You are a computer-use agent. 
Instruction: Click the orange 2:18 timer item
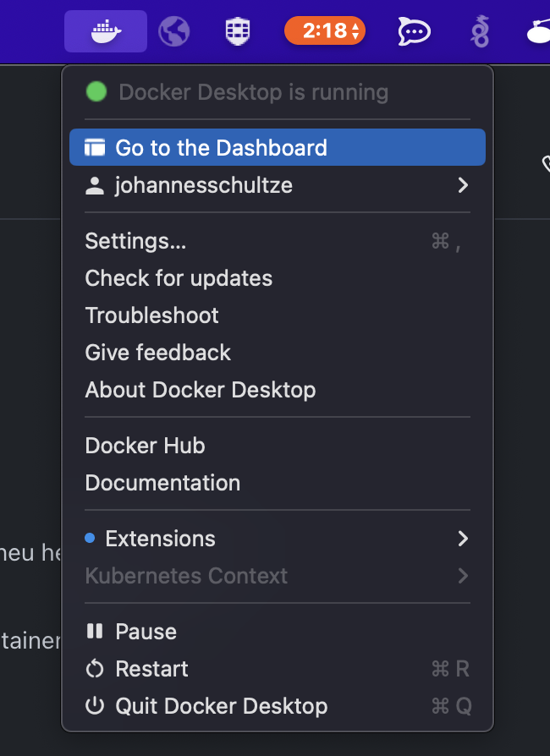click(x=325, y=31)
